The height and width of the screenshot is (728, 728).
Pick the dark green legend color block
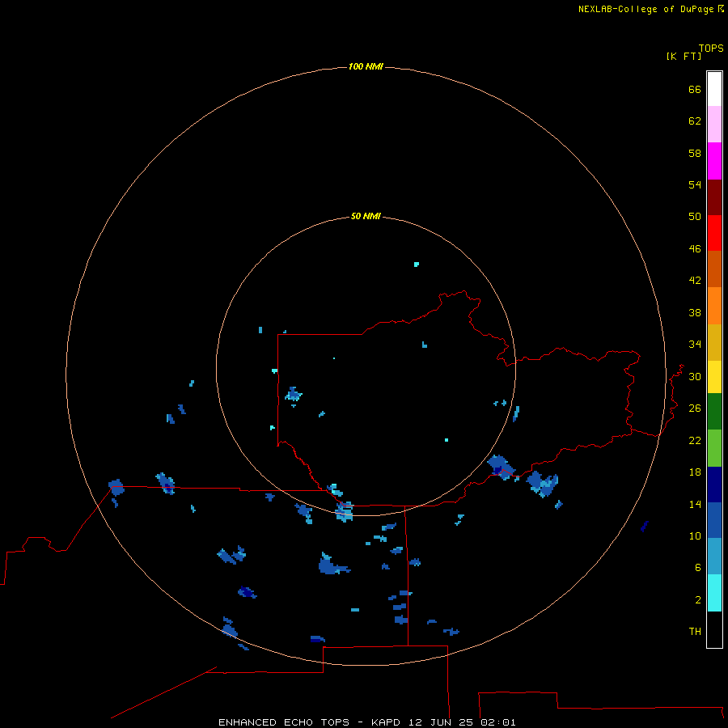coord(714,412)
